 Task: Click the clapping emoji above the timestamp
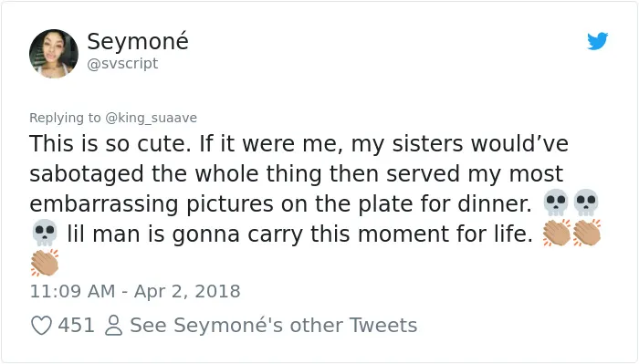point(45,263)
